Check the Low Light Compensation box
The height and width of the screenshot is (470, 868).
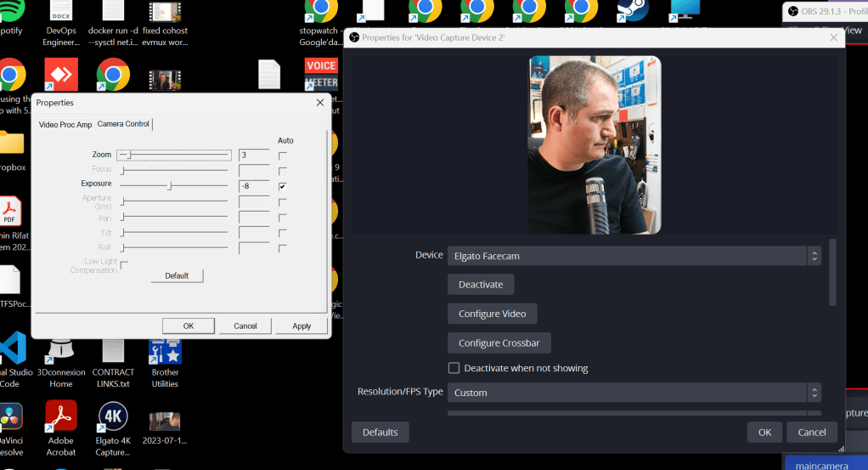[125, 265]
